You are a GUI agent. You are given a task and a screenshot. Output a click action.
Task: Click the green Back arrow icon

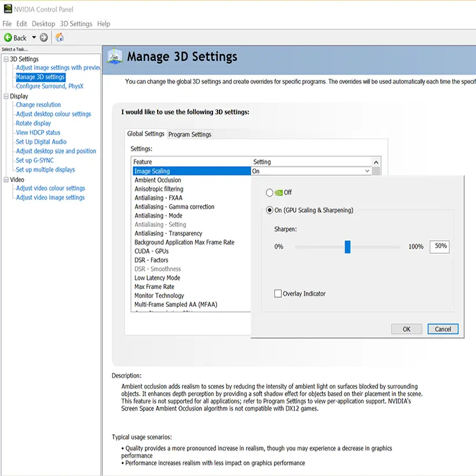pos(8,38)
